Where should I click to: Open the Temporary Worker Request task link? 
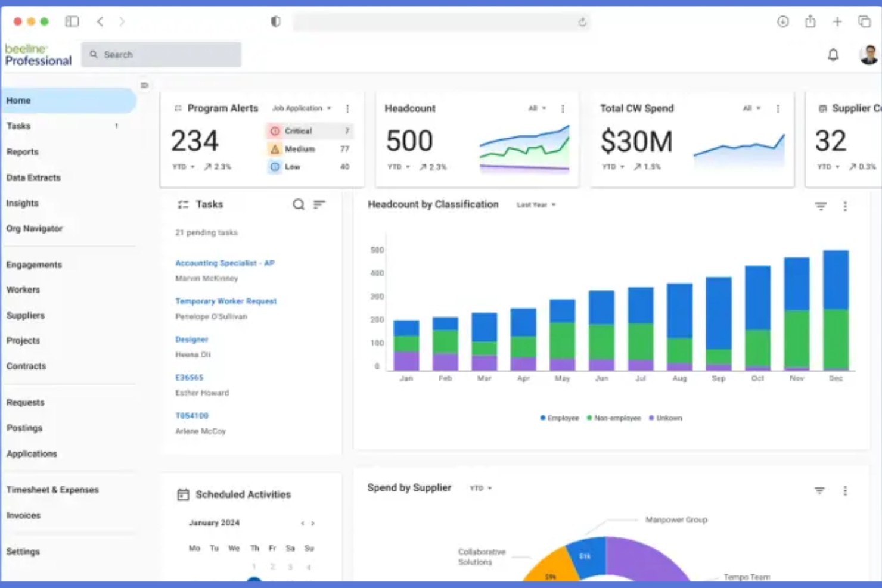click(x=226, y=301)
